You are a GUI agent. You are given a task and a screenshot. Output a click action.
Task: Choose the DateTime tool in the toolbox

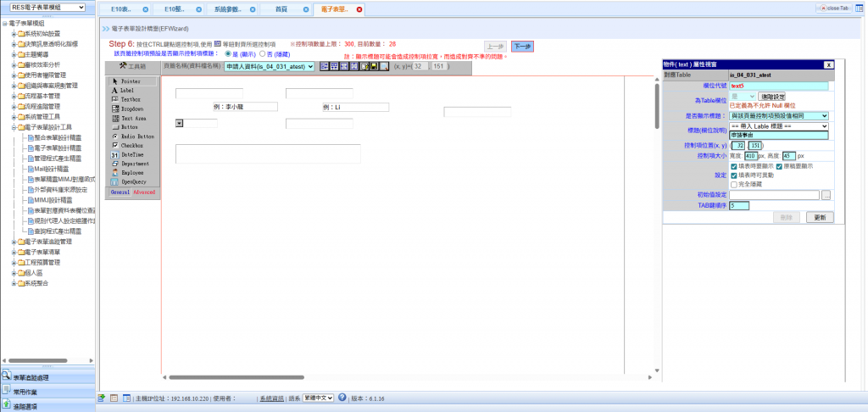click(127, 154)
